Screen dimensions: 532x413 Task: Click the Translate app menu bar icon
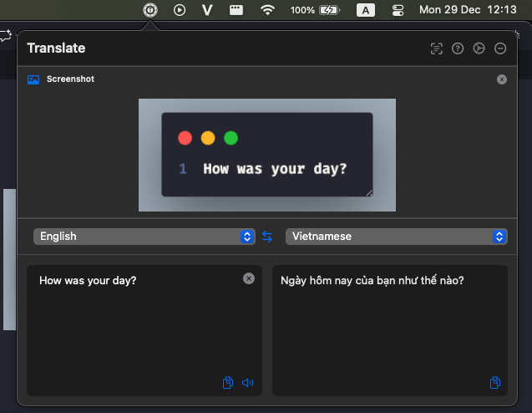[x=149, y=10]
